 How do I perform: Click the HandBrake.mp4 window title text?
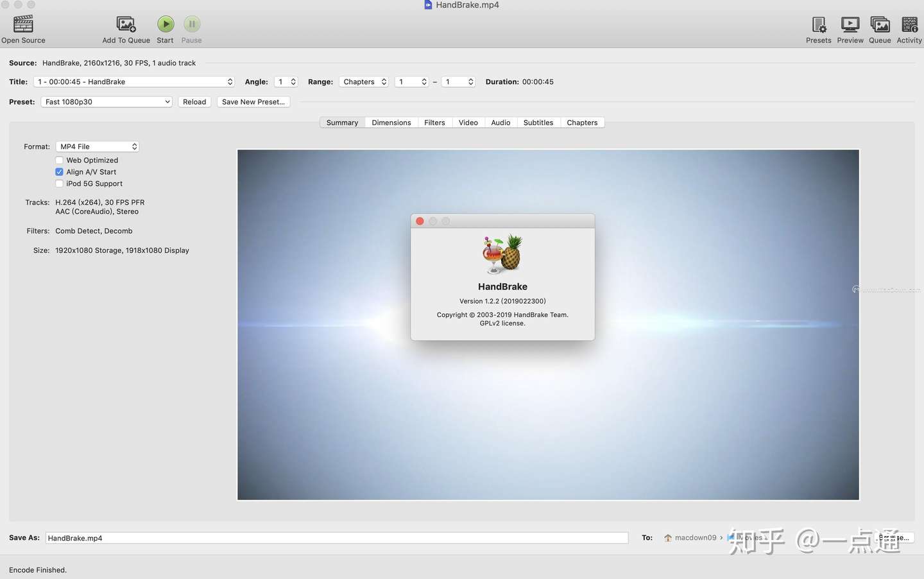(467, 5)
